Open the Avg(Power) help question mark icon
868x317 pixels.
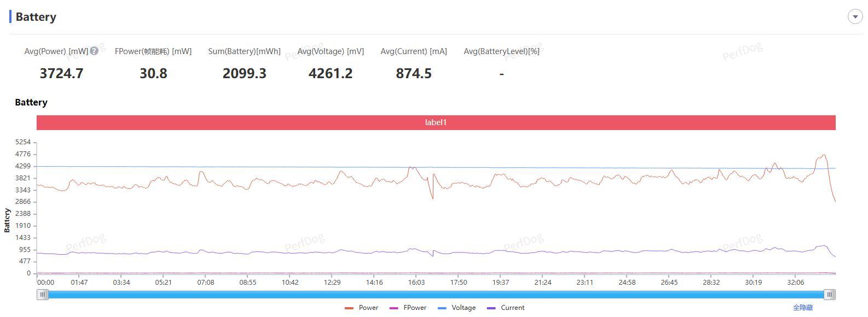(94, 51)
